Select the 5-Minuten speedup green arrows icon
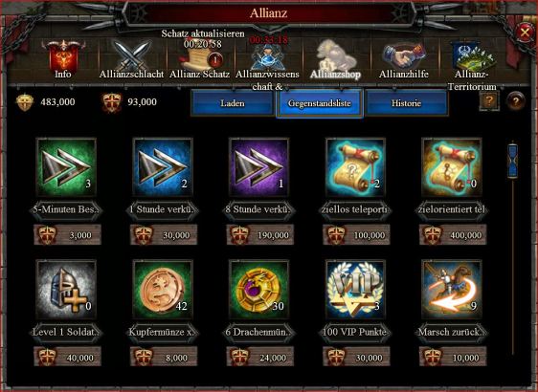This screenshot has width=538, height=392. (66, 167)
